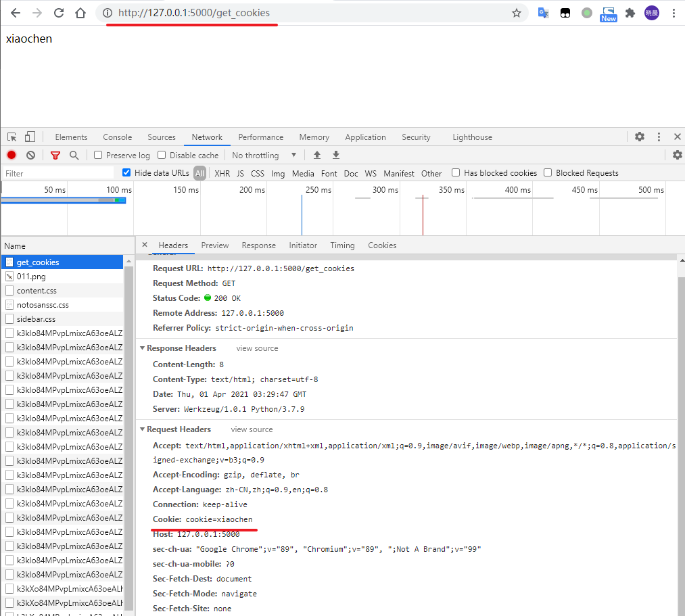
Task: Show the request Timing tab
Action: click(x=342, y=245)
